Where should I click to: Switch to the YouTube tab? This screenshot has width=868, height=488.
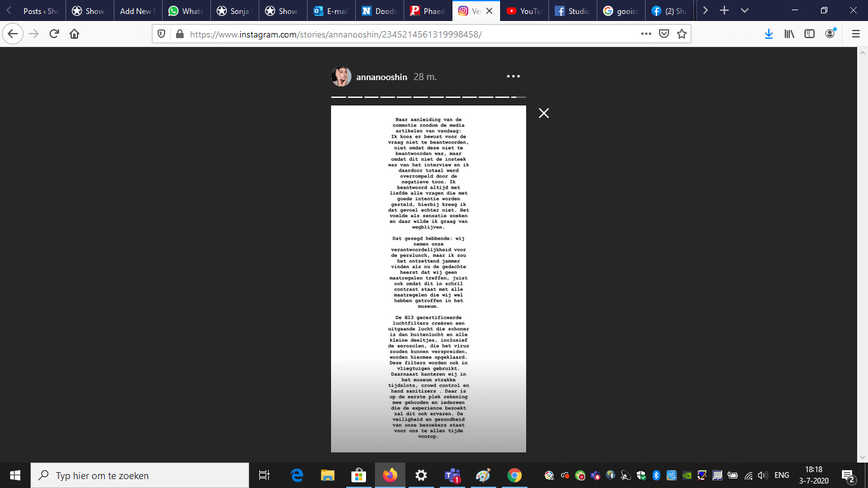(524, 11)
